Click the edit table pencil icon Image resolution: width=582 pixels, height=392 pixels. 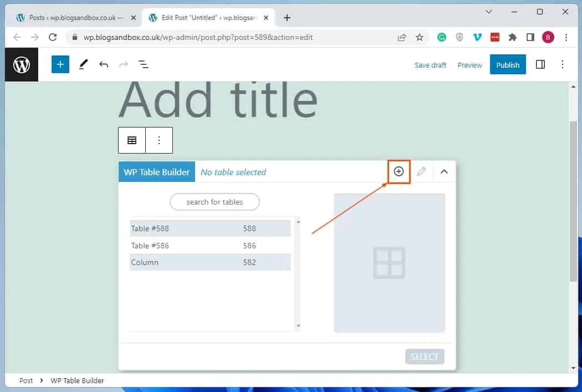421,171
